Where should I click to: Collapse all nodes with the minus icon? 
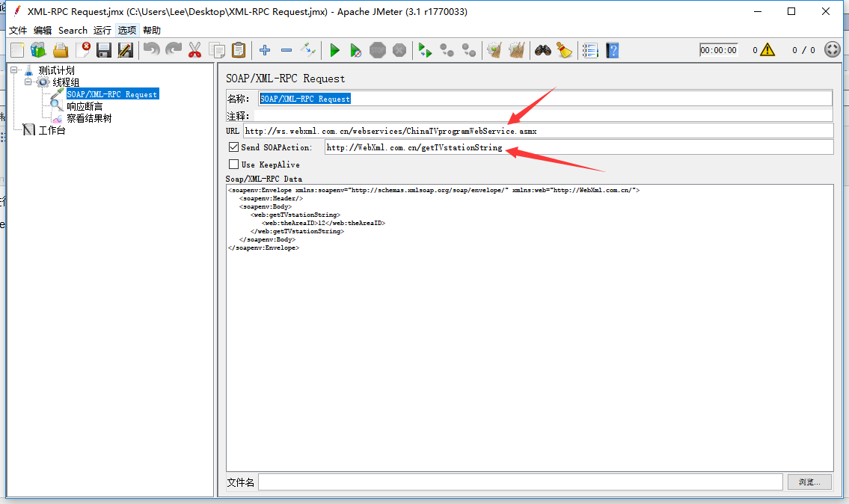286,50
